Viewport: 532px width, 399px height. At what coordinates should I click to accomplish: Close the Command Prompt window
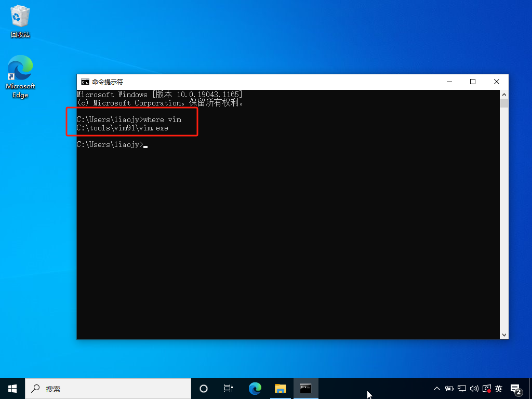[x=497, y=82]
